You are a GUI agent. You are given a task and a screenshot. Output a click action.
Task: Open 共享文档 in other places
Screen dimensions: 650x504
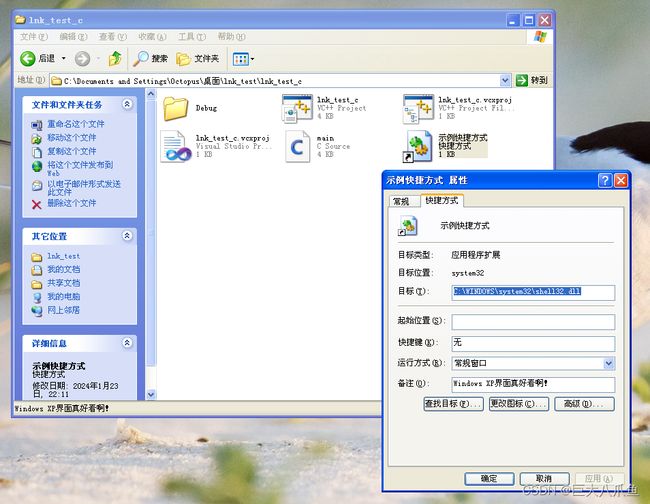pyautogui.click(x=63, y=283)
